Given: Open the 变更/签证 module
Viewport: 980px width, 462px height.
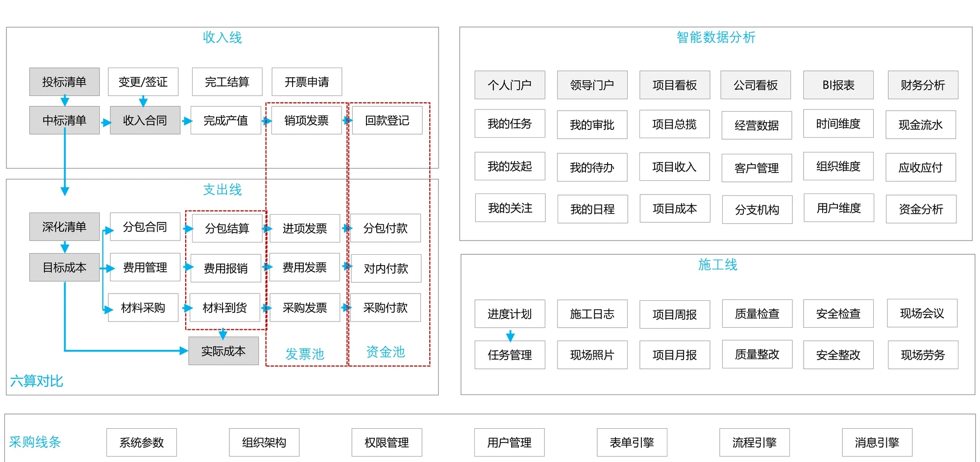Looking at the screenshot, I should pyautogui.click(x=143, y=82).
